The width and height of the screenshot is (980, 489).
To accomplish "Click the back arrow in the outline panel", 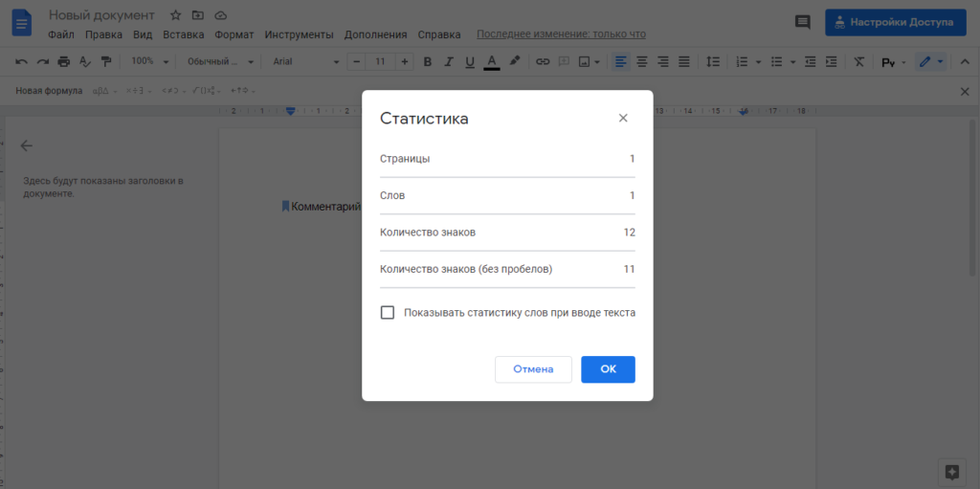I will (x=27, y=145).
